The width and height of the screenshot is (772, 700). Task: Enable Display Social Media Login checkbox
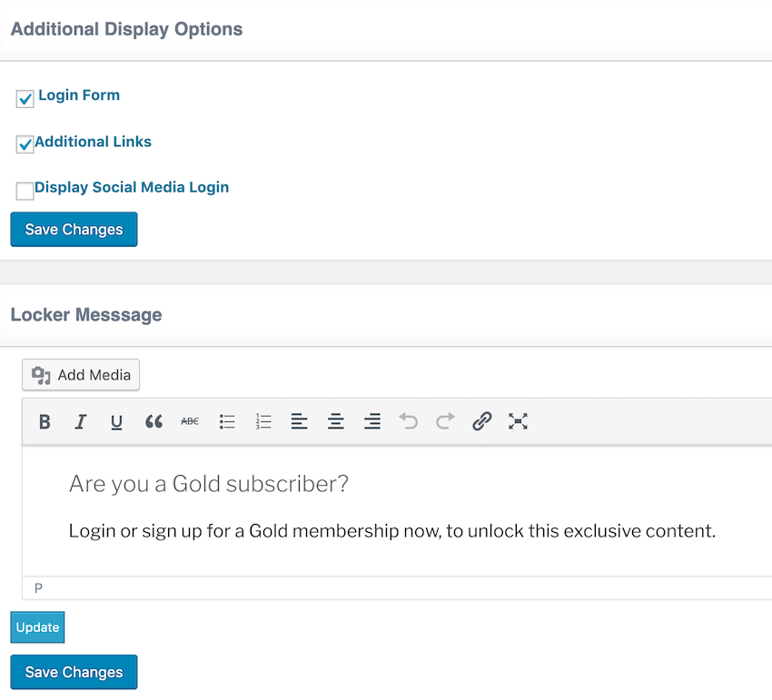click(x=25, y=191)
